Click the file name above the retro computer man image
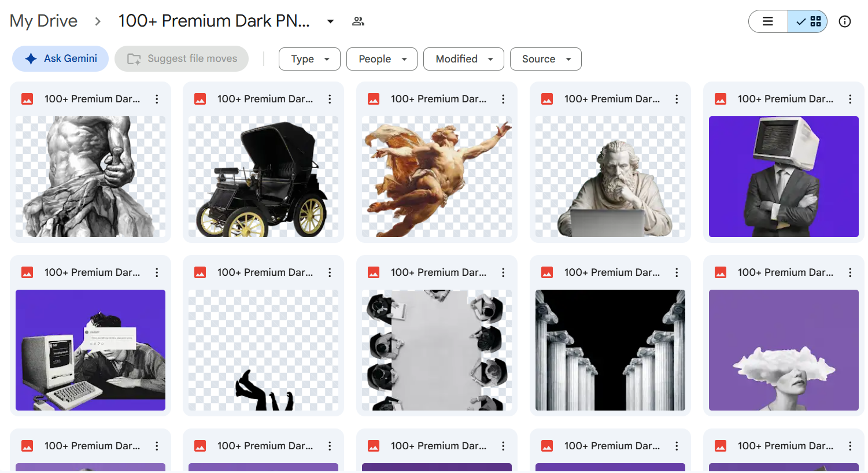Viewport: 868px width, 473px height. point(92,272)
